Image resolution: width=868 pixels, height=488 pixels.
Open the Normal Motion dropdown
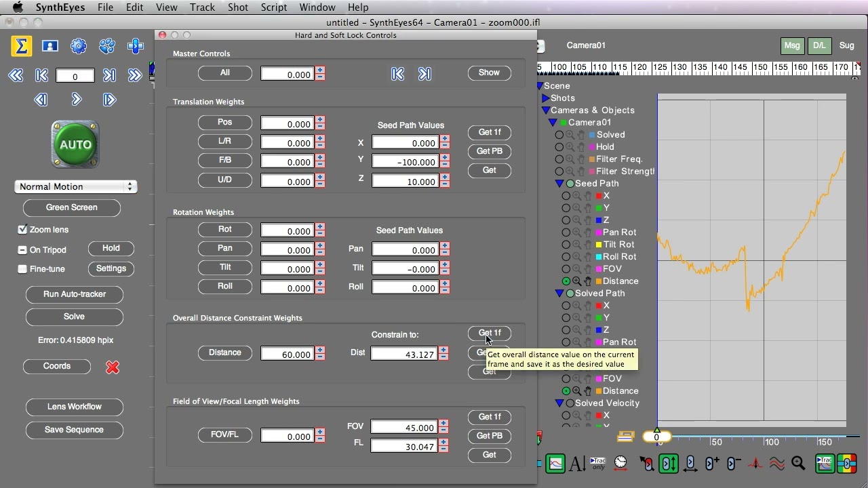point(75,186)
